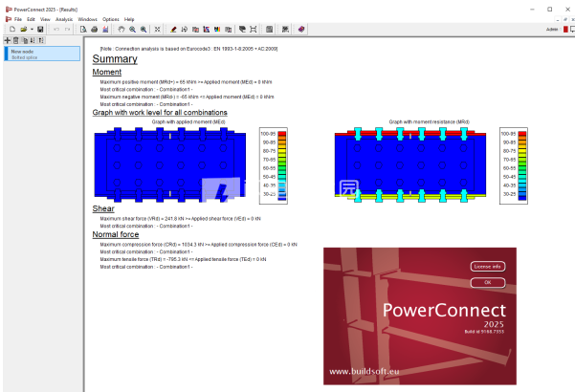Image resolution: width=575 pixels, height=392 pixels.
Task: Select the Pan hand tool
Action: tap(122, 30)
